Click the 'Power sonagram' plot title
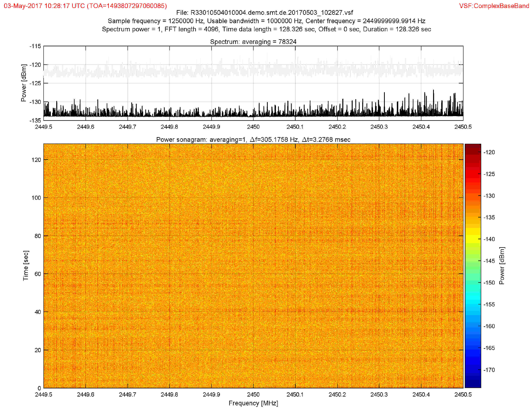This screenshot has width=532, height=410. point(253,139)
